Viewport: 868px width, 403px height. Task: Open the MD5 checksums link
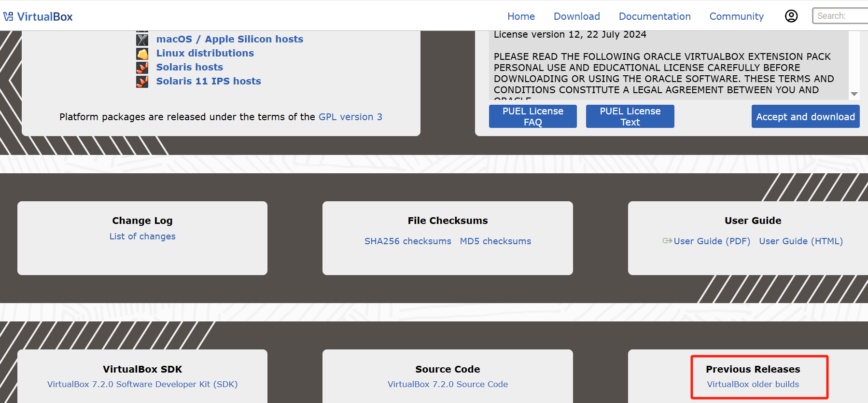(495, 241)
